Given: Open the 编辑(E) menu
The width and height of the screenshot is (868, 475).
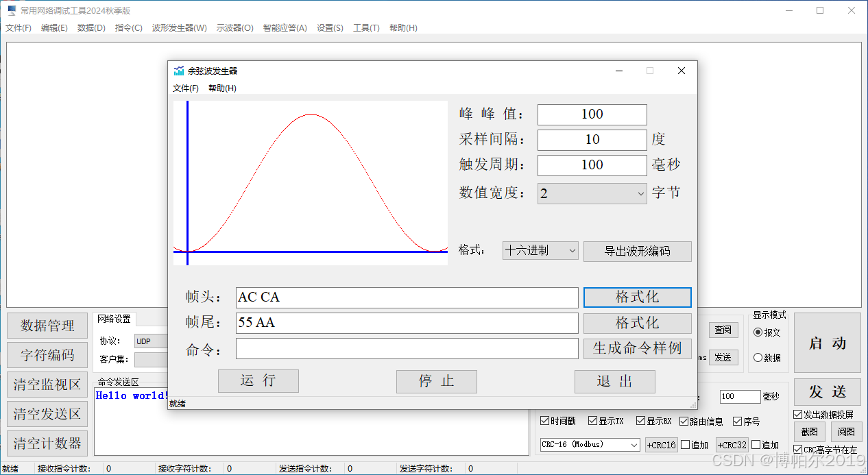Looking at the screenshot, I should (54, 28).
